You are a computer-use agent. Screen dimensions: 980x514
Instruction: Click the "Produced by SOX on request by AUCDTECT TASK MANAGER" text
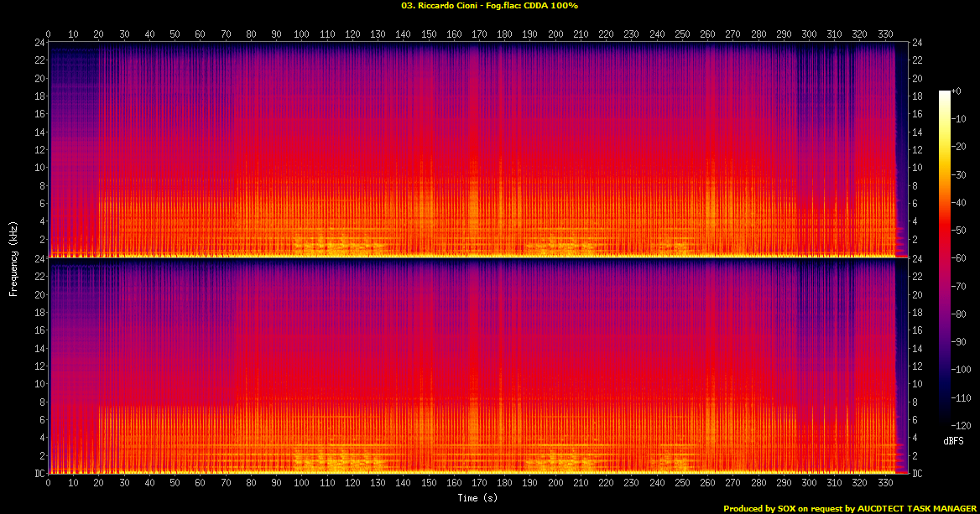(850, 509)
